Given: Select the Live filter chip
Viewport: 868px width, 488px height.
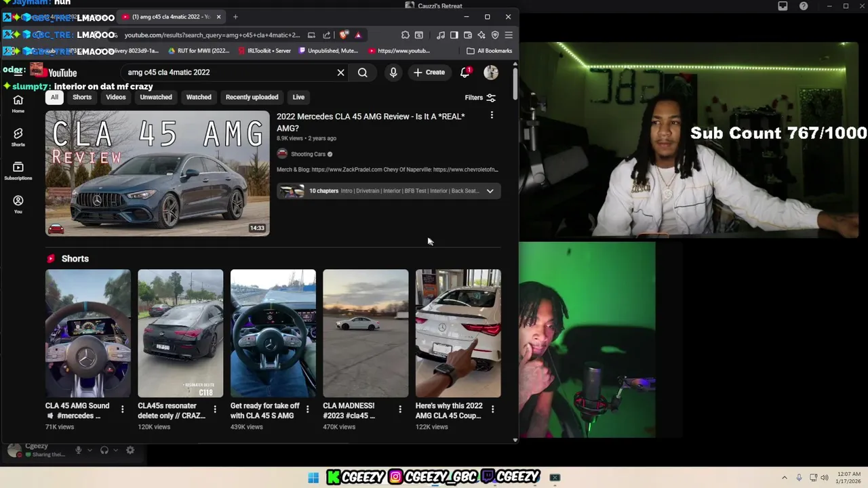Looking at the screenshot, I should point(298,98).
